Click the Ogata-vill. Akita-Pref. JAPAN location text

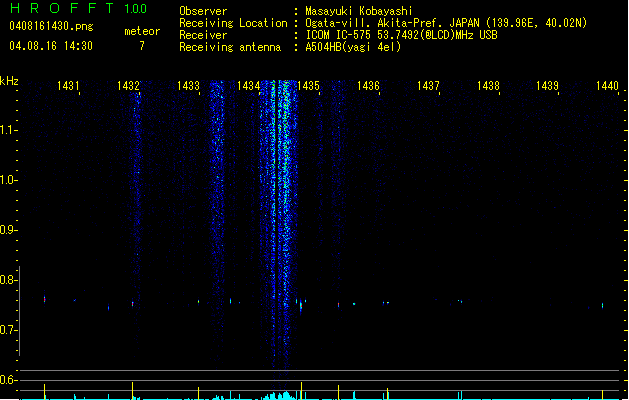(x=446, y=23)
